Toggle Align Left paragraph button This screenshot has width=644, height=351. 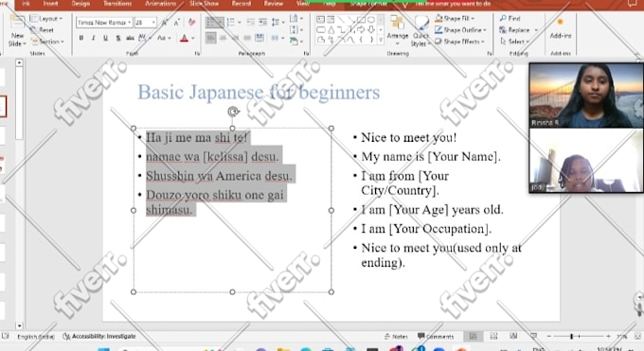tap(210, 38)
